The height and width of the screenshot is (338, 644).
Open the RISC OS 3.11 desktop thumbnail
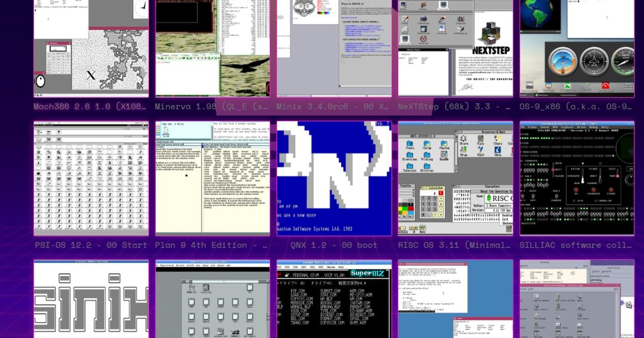tap(456, 178)
